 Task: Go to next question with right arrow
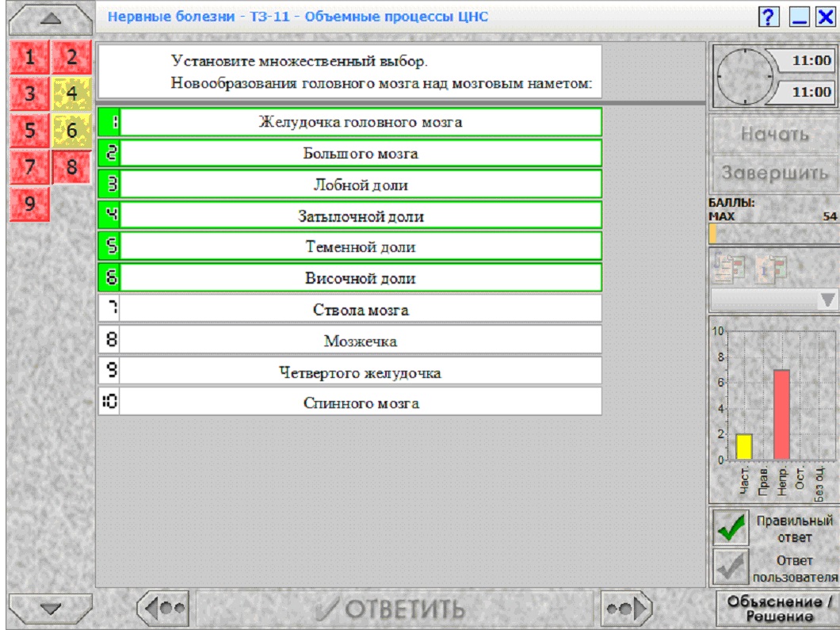coord(627,608)
